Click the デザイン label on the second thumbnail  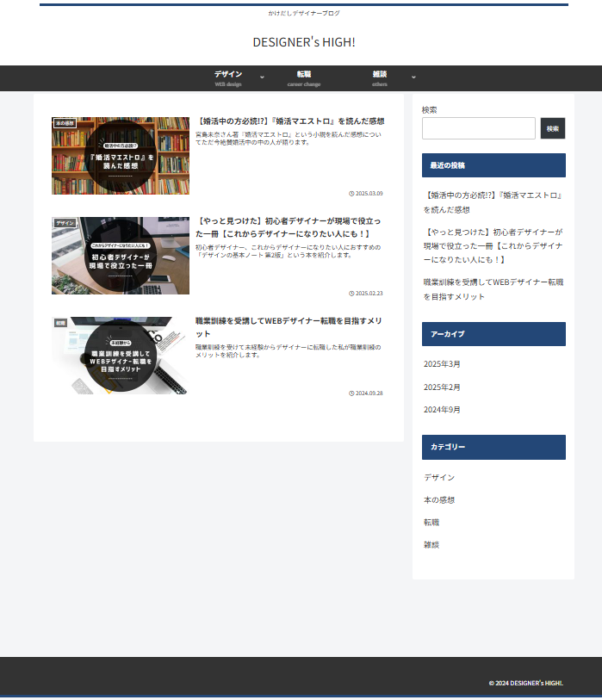point(65,223)
